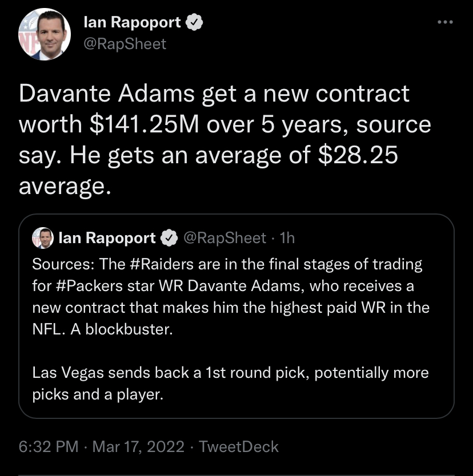The height and width of the screenshot is (476, 473).
Task: Open the Ian Rapoport name in quoted tweet
Action: (107, 237)
